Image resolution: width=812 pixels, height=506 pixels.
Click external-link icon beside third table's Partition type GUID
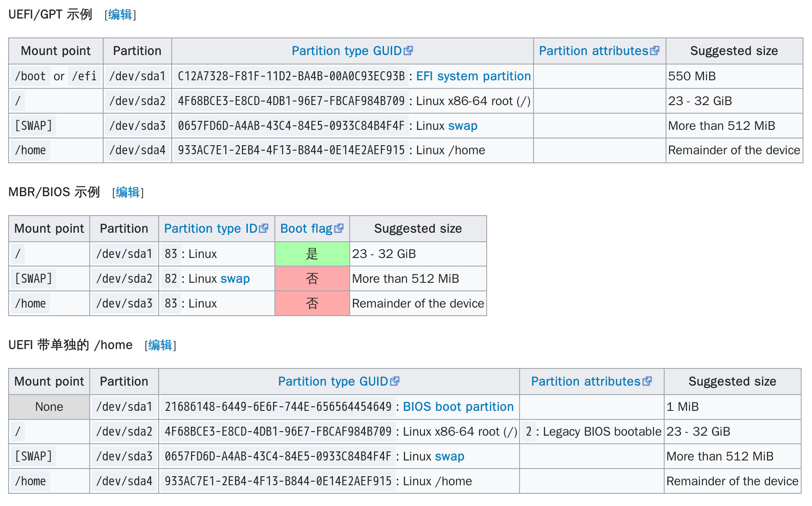pyautogui.click(x=395, y=381)
